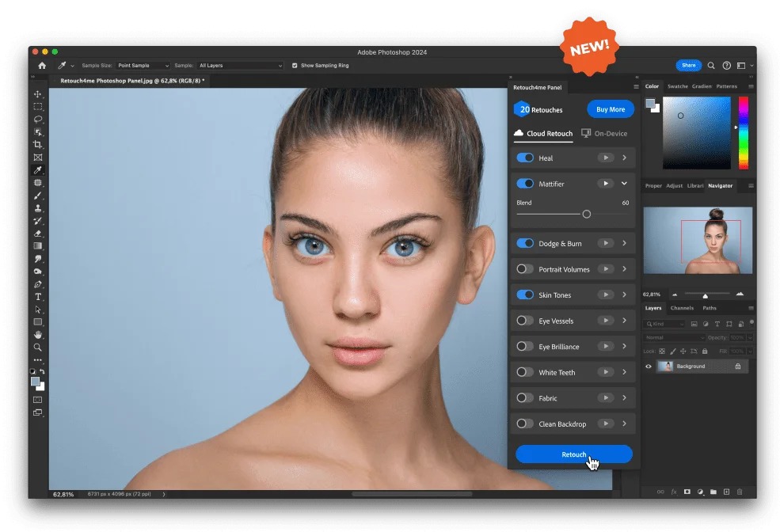Collapse the Mattifier options chevron

[x=624, y=184]
